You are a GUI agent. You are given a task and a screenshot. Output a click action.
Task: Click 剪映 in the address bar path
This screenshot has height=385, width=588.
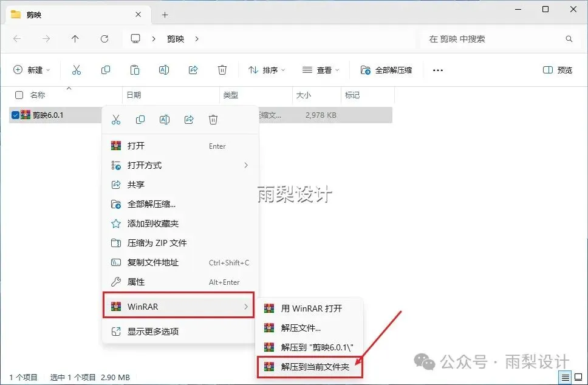click(x=176, y=39)
